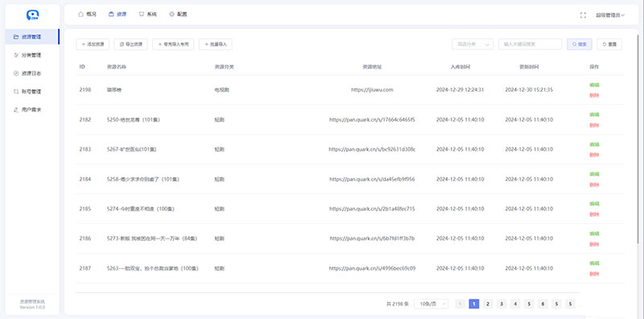Click the 夸克导入专用 button
644x319 pixels.
(x=173, y=44)
